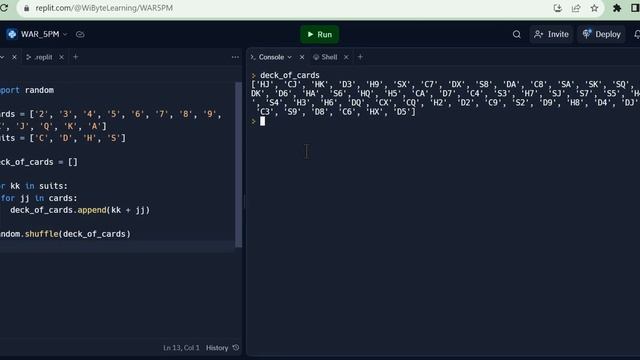Screen dimensions: 640x360
Task: Close the Shell tab
Action: click(x=346, y=57)
